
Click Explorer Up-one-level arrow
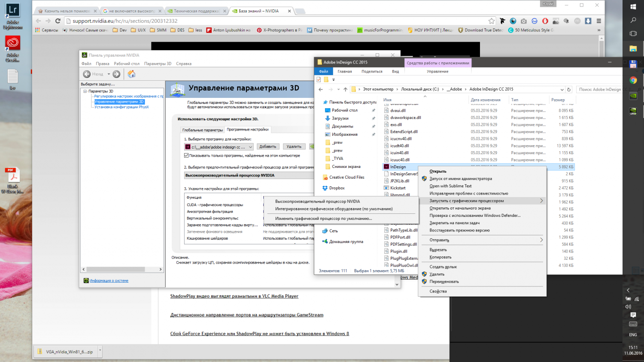tap(345, 89)
